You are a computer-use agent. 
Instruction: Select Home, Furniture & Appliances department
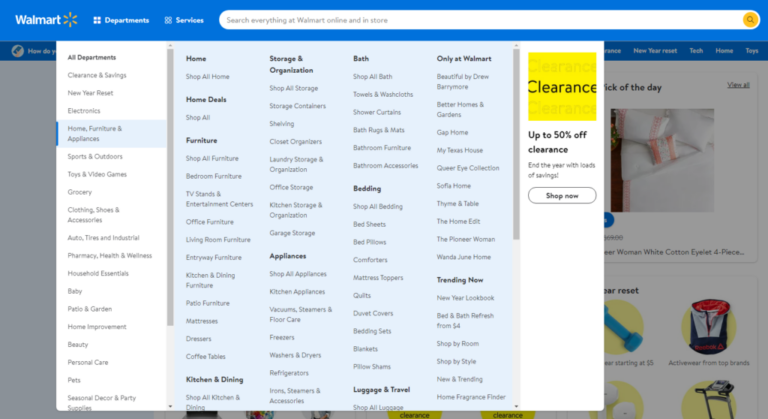tap(95, 134)
